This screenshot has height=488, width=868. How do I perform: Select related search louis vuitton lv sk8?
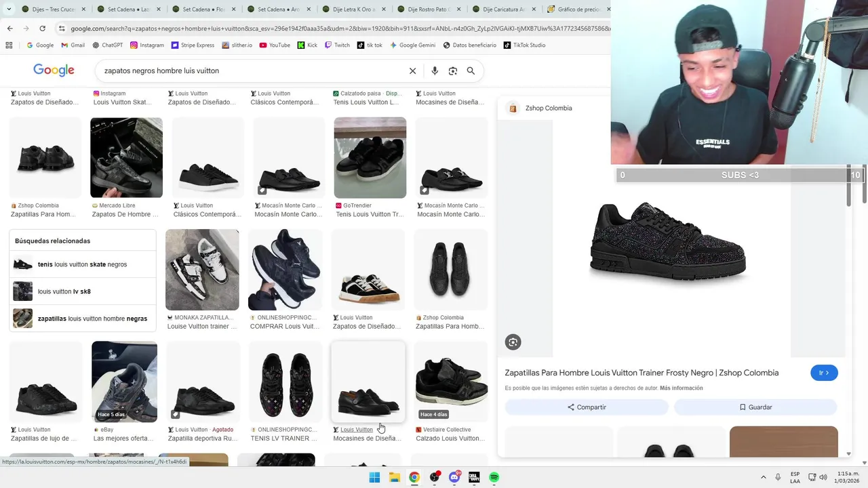83,291
